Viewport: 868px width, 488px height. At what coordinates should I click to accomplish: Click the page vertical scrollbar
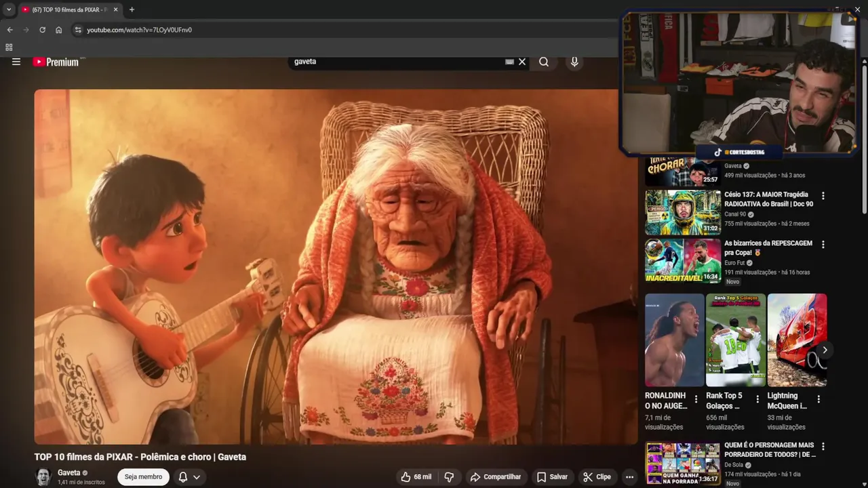point(864,139)
